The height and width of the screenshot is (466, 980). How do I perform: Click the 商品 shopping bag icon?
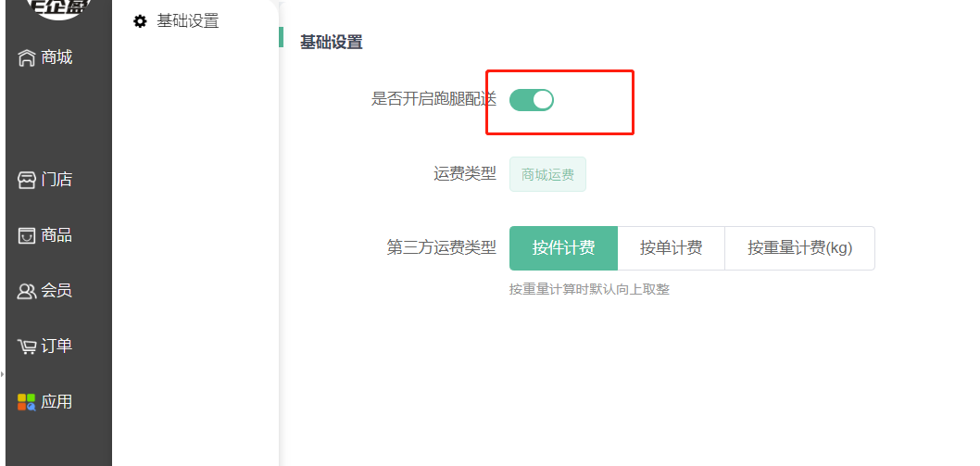27,235
